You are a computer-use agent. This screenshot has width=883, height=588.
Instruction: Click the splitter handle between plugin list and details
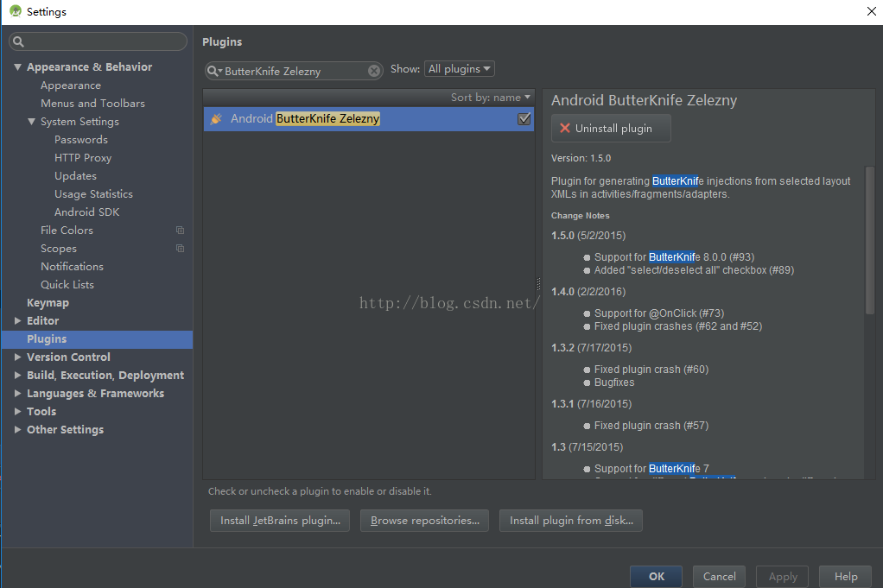point(538,284)
